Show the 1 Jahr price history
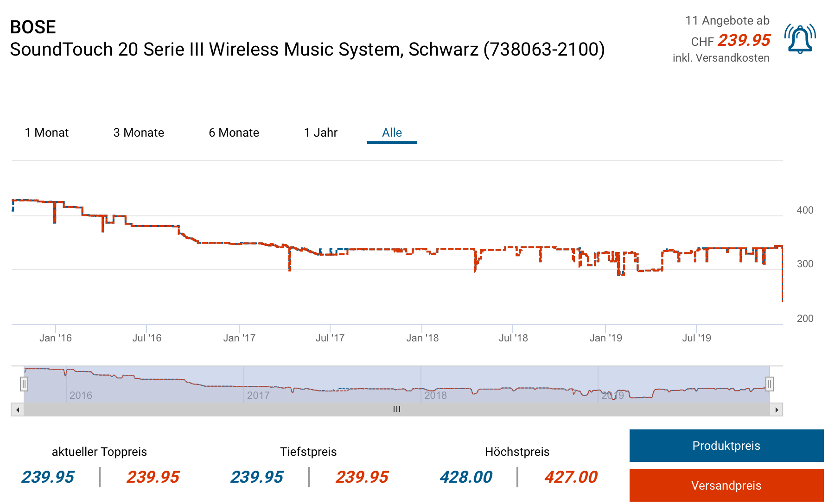This screenshot has height=504, width=828. pos(320,133)
